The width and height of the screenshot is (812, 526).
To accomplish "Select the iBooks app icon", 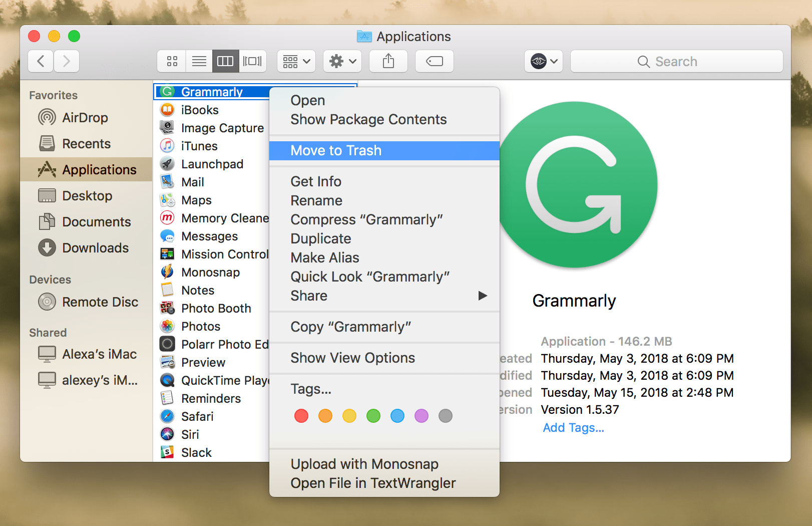I will pyautogui.click(x=167, y=110).
